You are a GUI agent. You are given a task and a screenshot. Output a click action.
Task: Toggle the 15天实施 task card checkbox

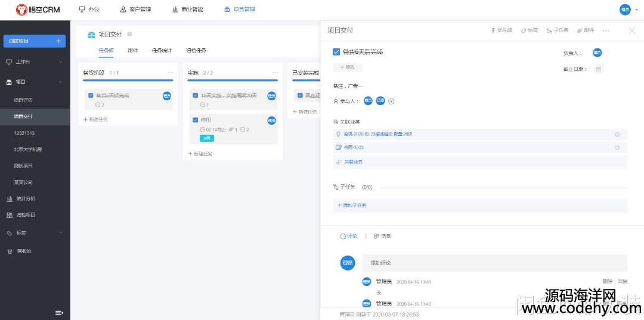click(x=195, y=96)
